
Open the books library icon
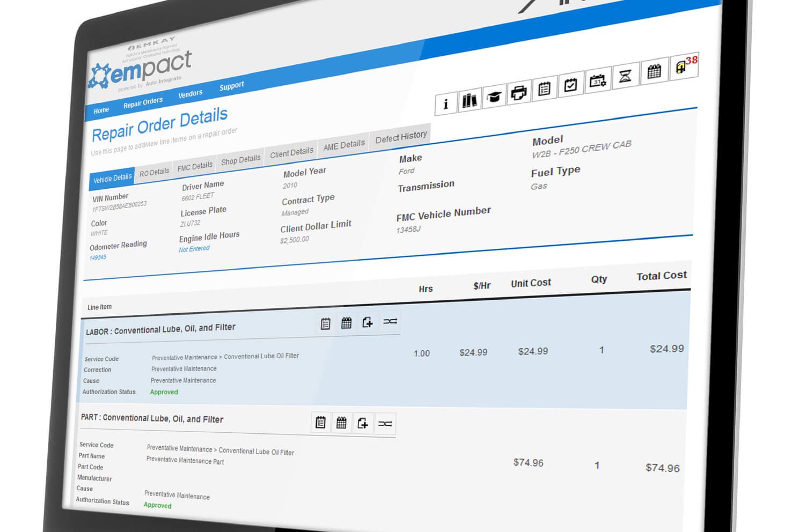tap(470, 100)
